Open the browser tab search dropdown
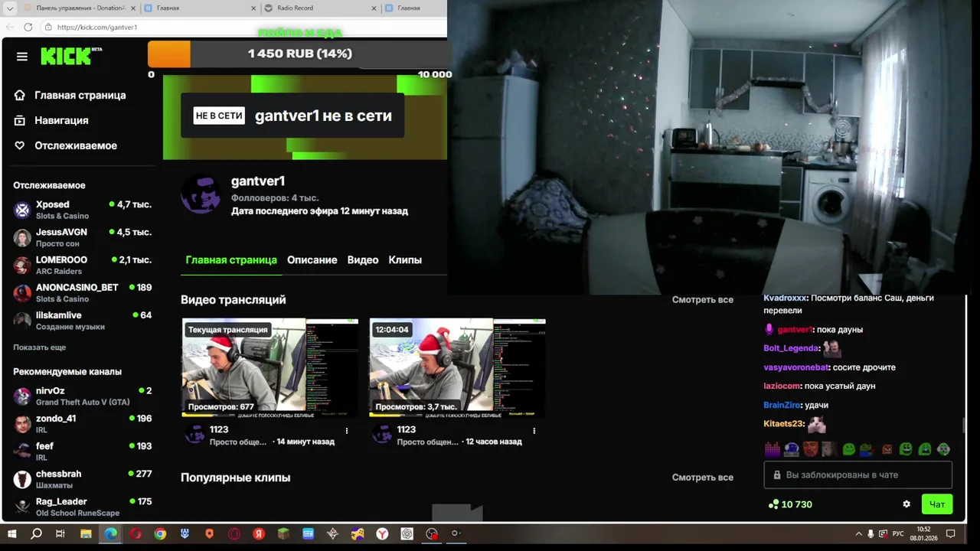Screen dimensions: 980x551 click(x=10, y=8)
